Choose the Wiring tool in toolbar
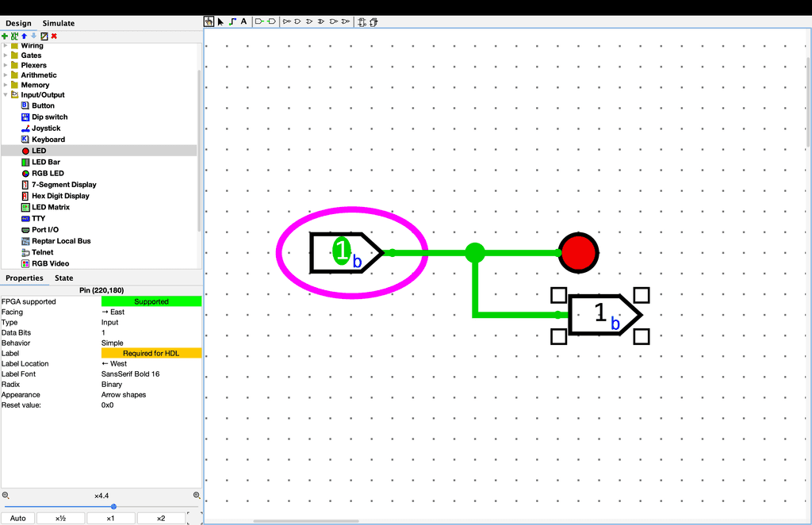This screenshot has width=812, height=525. (x=232, y=21)
